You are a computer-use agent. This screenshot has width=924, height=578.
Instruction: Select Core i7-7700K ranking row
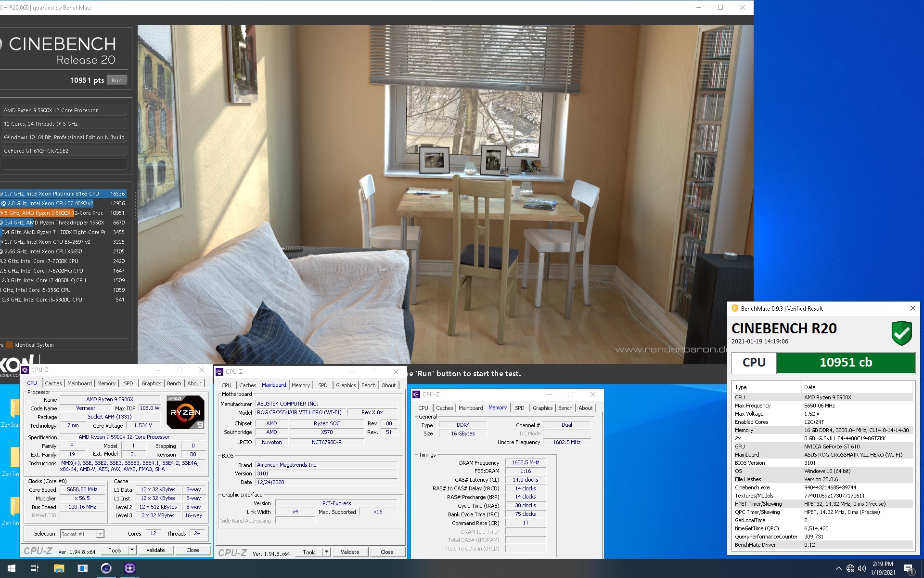tap(64, 261)
